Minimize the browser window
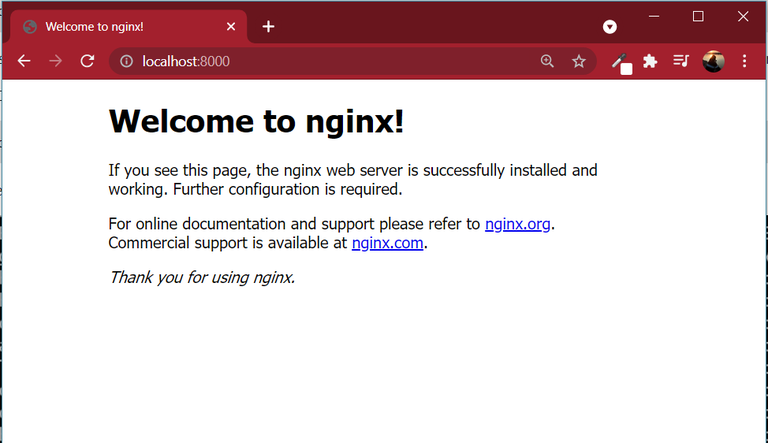The height and width of the screenshot is (443, 768). click(x=654, y=17)
